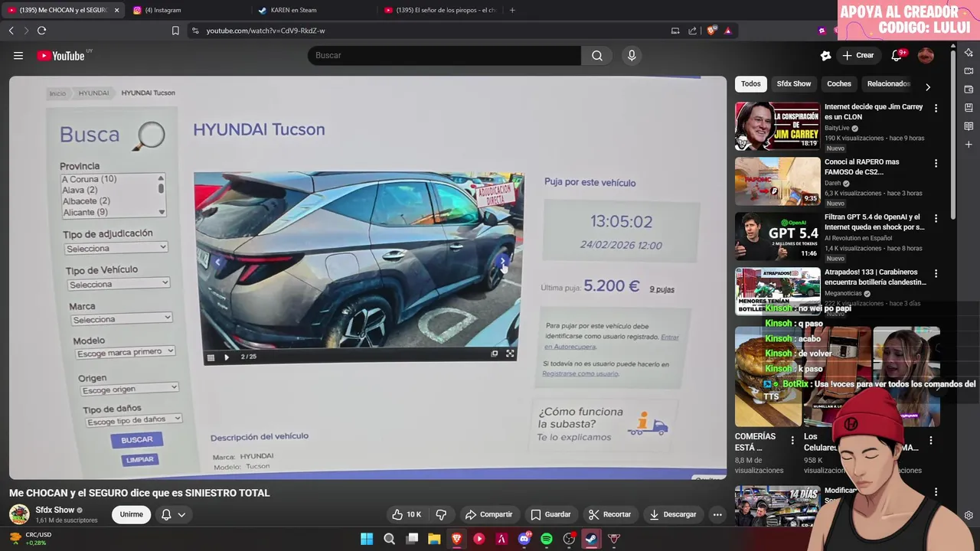
Task: Open Brave Talk video icon in sidebar
Action: pos(969,71)
